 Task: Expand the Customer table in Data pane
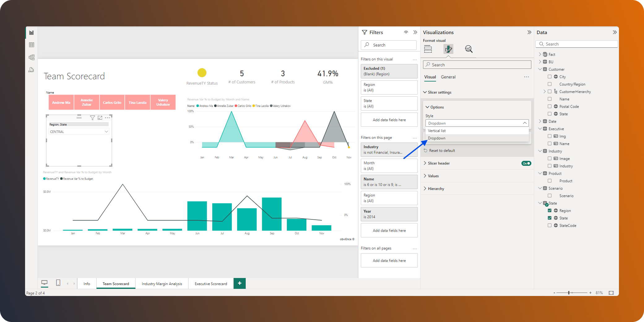pyautogui.click(x=540, y=69)
